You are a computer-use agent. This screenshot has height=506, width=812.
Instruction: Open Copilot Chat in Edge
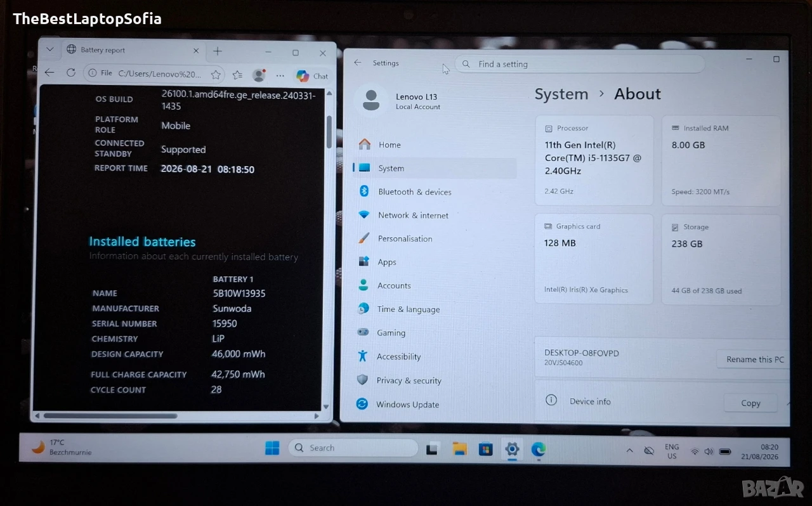pos(311,76)
